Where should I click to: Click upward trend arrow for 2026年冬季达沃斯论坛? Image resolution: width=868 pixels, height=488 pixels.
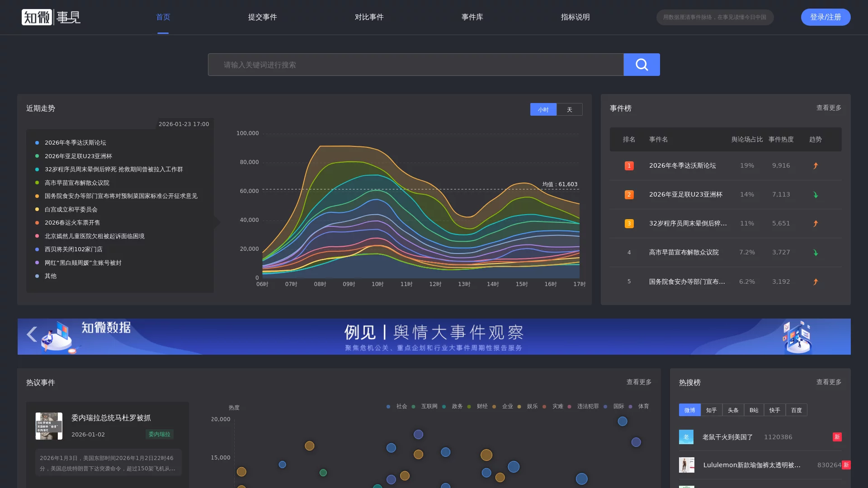coord(815,166)
